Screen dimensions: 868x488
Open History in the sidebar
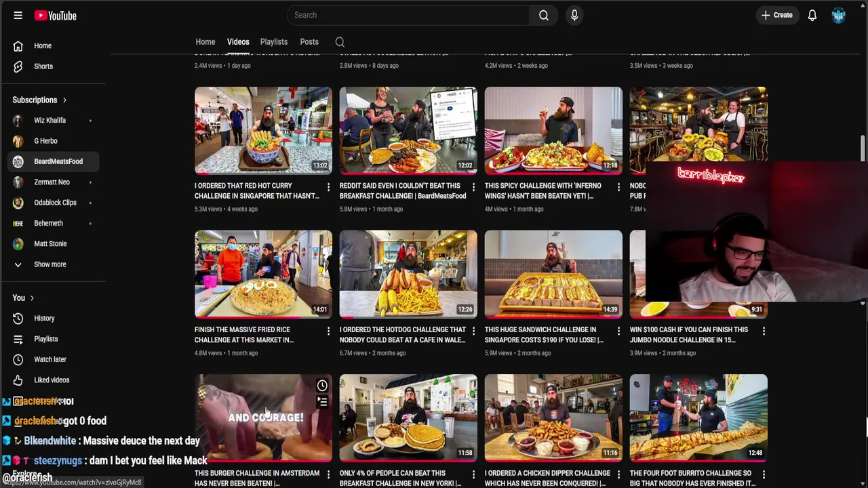54,318
